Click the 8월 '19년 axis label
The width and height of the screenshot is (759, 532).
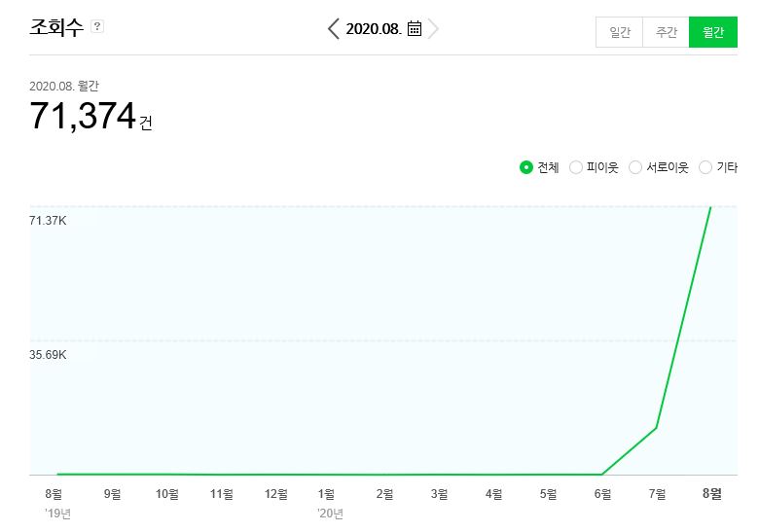coord(57,503)
